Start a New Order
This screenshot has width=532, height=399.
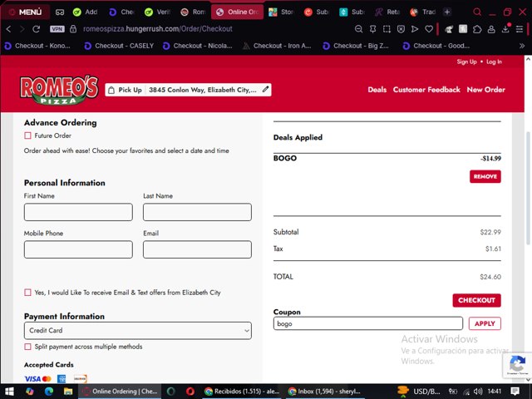tap(485, 90)
